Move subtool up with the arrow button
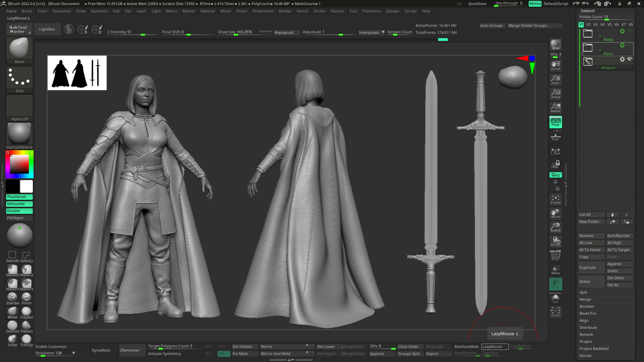This screenshot has width=644, height=362. (613, 215)
